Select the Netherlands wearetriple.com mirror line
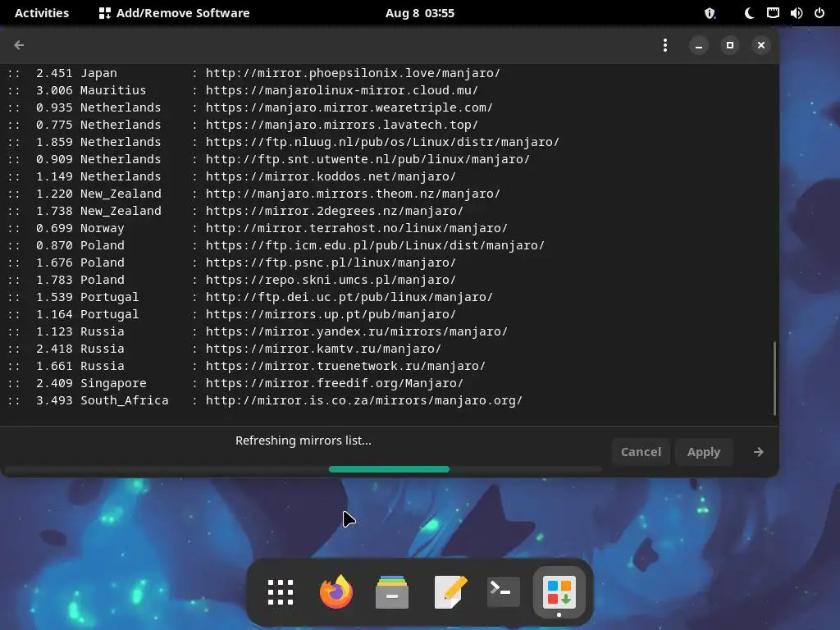This screenshot has height=630, width=840. tap(251, 107)
